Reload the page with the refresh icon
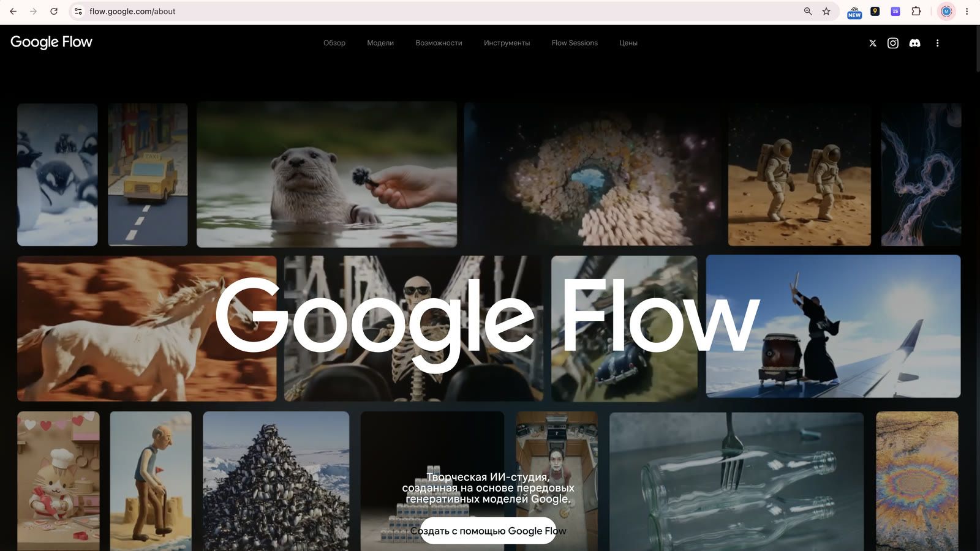 point(54,11)
